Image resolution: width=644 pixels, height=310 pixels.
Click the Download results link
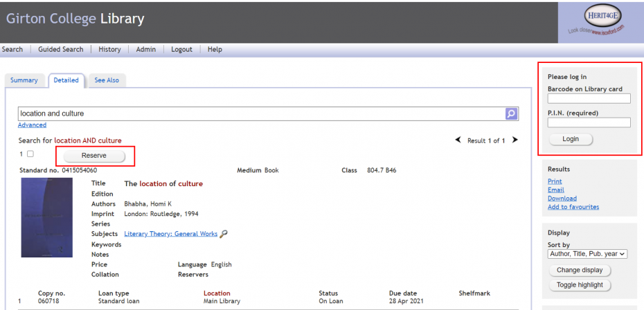click(x=562, y=199)
